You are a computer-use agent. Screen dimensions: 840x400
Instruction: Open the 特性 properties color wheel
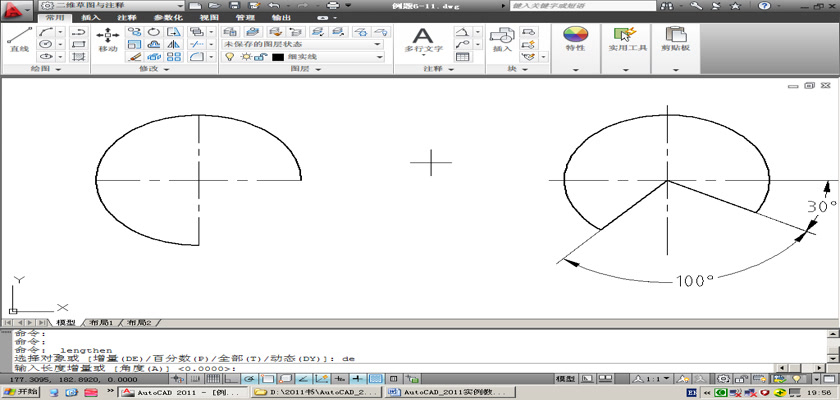[x=575, y=38]
